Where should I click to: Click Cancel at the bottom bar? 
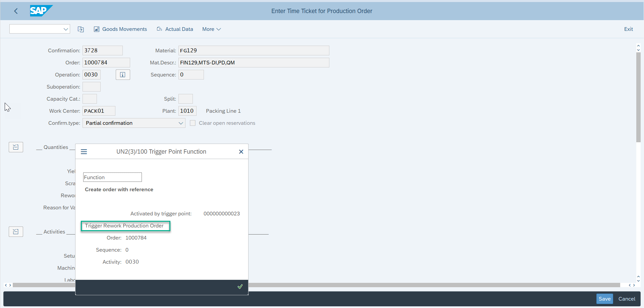coord(626,299)
